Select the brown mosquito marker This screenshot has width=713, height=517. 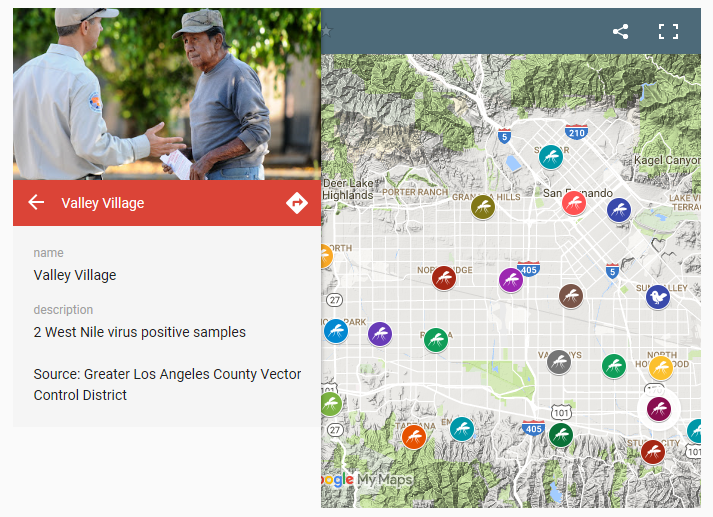pyautogui.click(x=571, y=296)
